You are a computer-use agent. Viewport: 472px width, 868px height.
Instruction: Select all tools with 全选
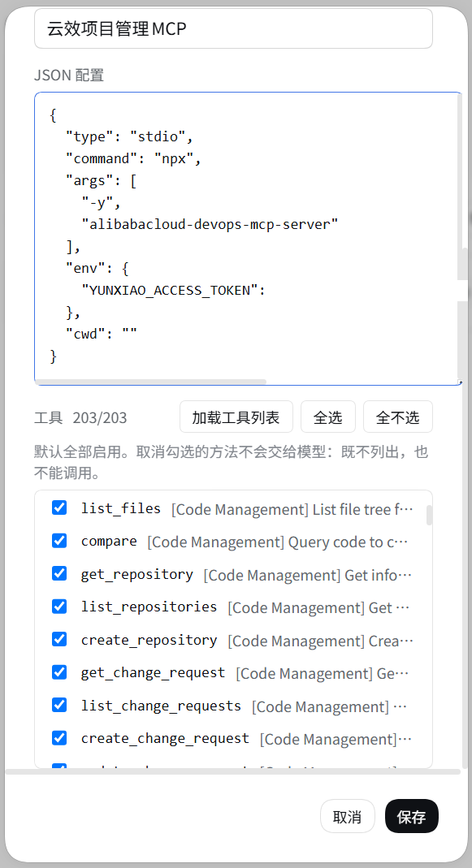(x=328, y=417)
